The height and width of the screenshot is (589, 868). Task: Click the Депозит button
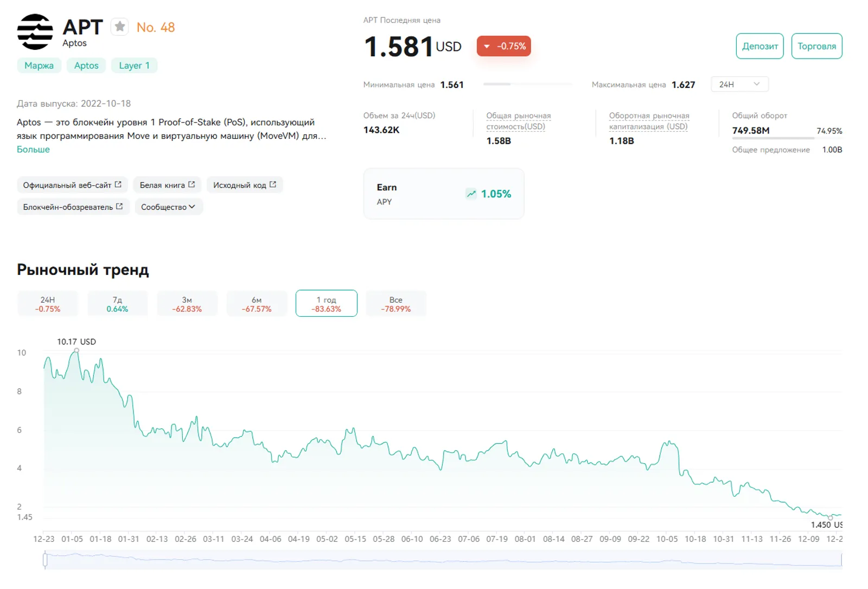(x=759, y=46)
